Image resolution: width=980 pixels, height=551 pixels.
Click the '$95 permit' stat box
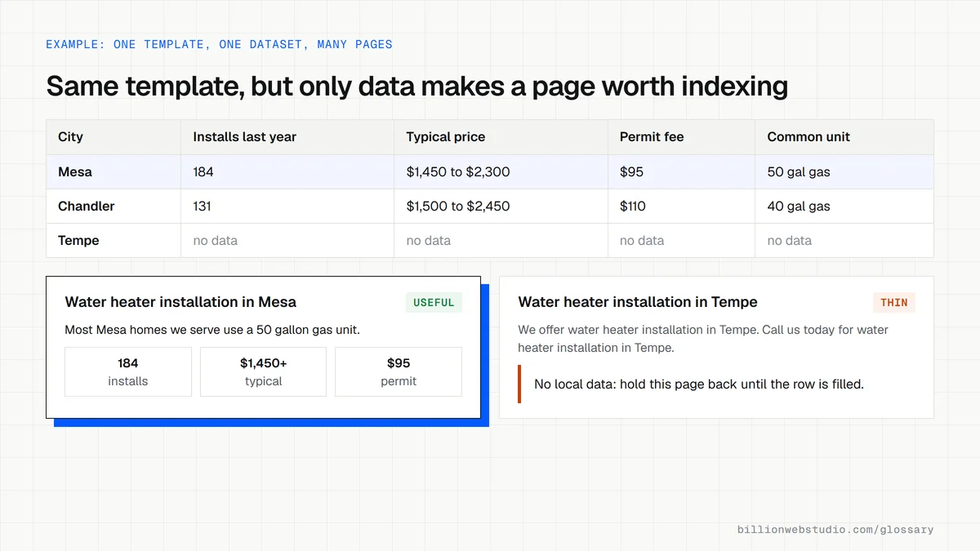(x=399, y=372)
